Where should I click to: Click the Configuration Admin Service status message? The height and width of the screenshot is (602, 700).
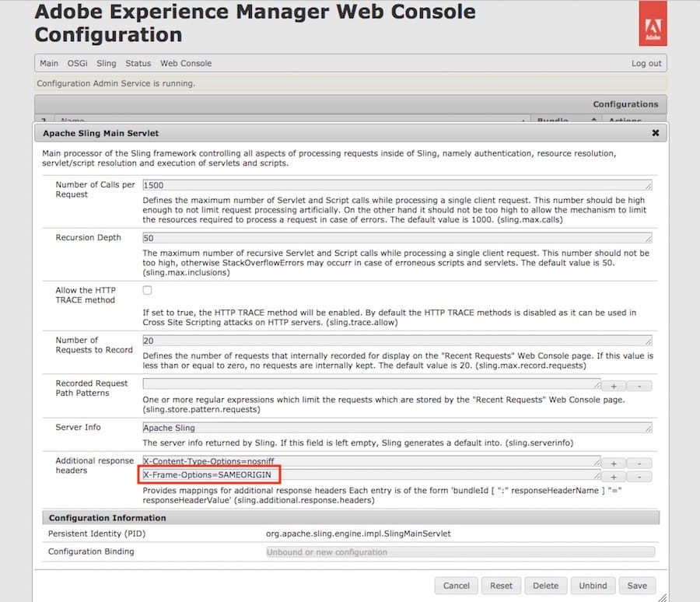tap(116, 83)
